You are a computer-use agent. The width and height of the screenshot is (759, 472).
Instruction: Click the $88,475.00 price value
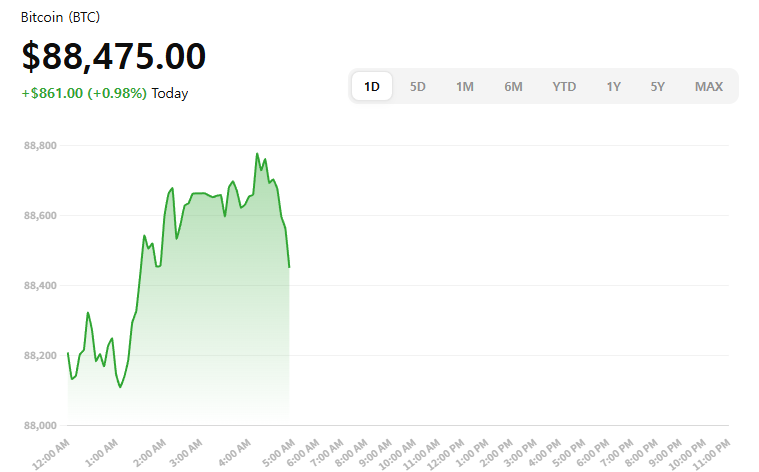(114, 57)
